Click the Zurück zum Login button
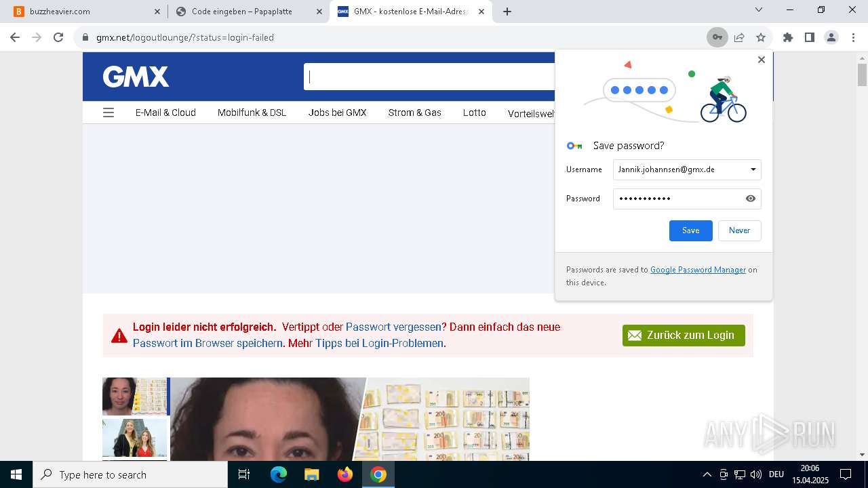868x488 pixels. tap(684, 335)
